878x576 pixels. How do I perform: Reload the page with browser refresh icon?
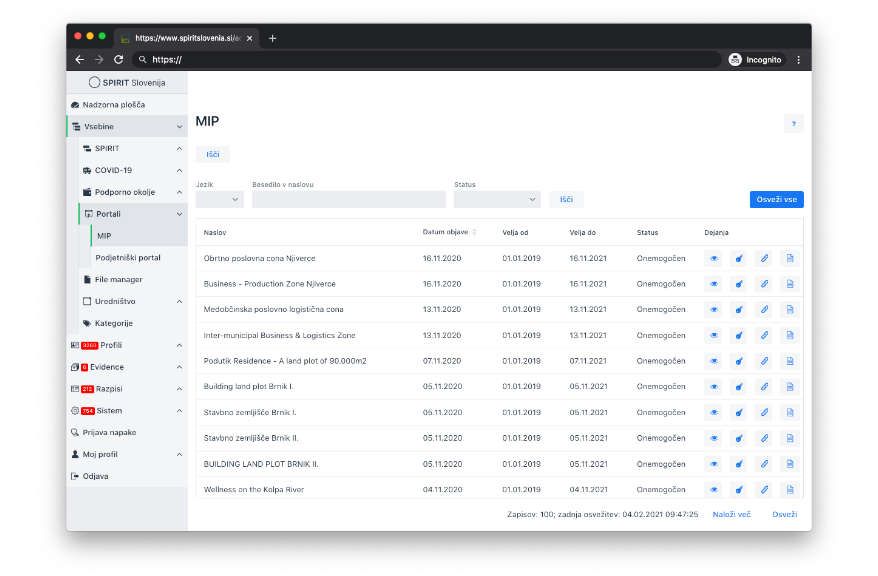(x=118, y=60)
